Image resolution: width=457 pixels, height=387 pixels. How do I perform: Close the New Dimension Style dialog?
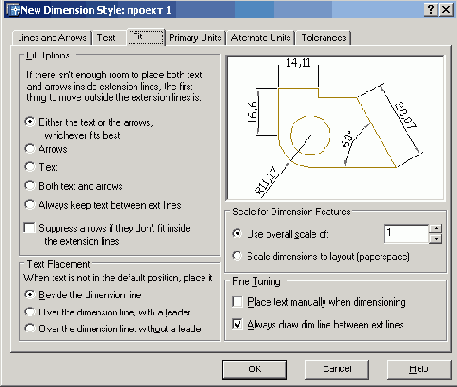click(x=446, y=10)
